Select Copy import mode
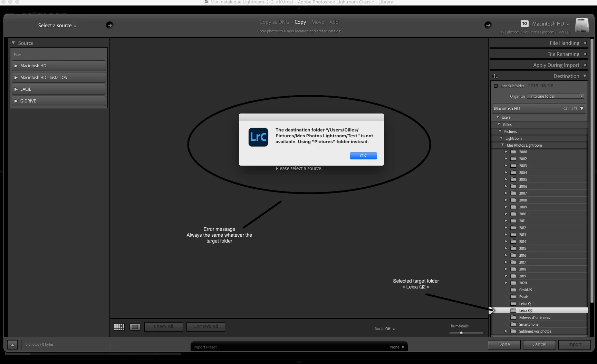Viewport: 597px width, 364px height. pos(300,22)
